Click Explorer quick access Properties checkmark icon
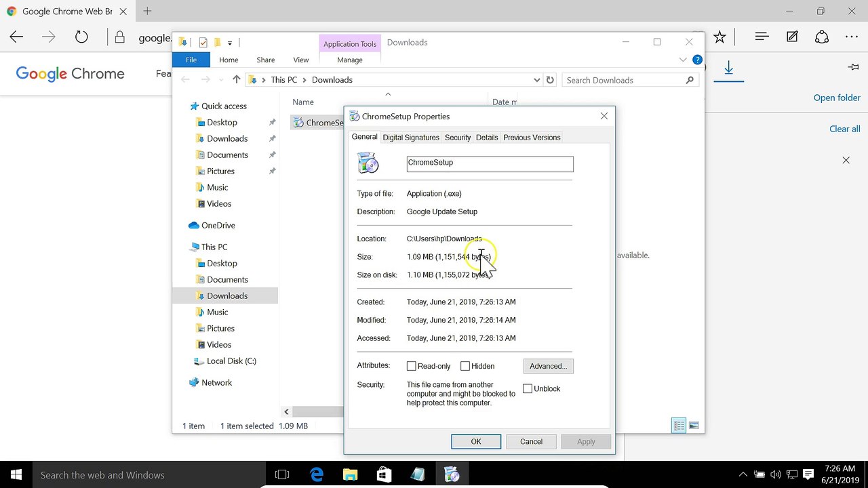 (203, 43)
